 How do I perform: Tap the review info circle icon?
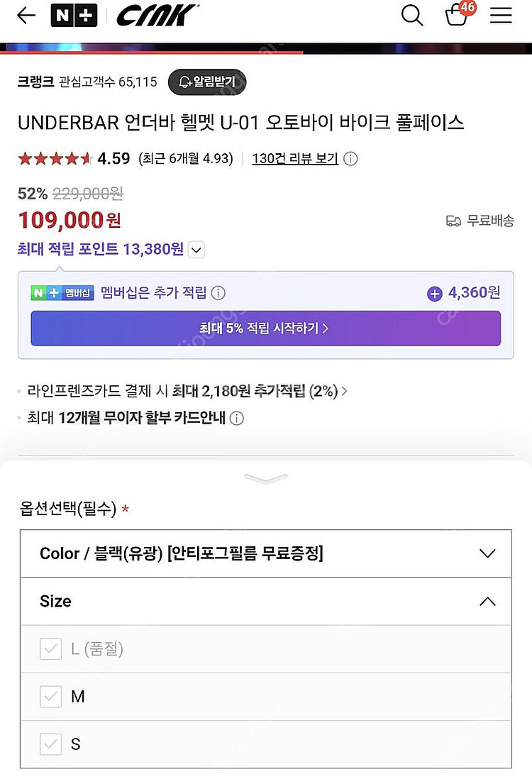[x=350, y=159]
